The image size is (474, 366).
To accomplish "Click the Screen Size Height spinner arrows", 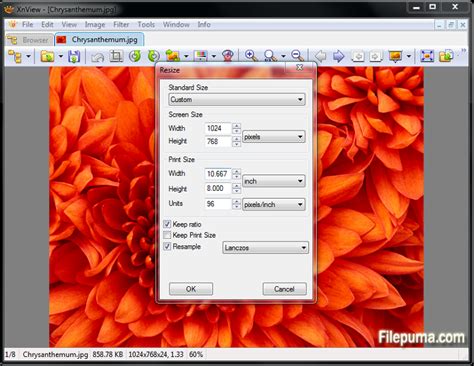I will click(x=236, y=141).
